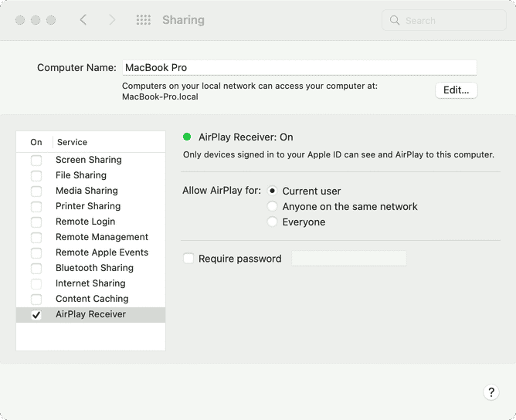
Task: Select the Media Sharing service row
Action: click(x=91, y=191)
